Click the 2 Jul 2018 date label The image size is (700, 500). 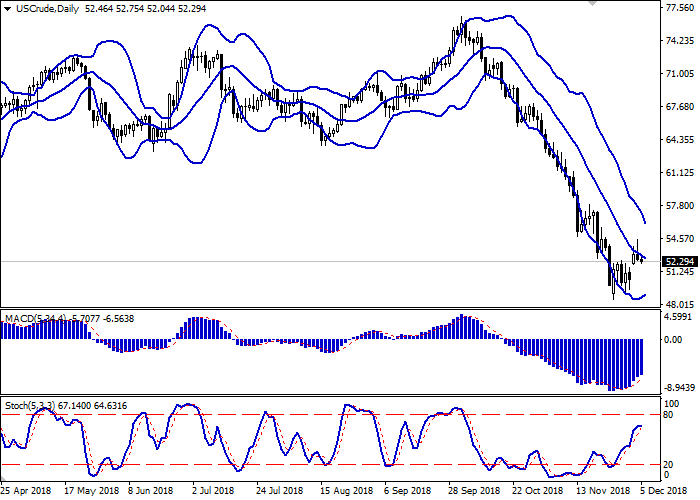click(213, 491)
